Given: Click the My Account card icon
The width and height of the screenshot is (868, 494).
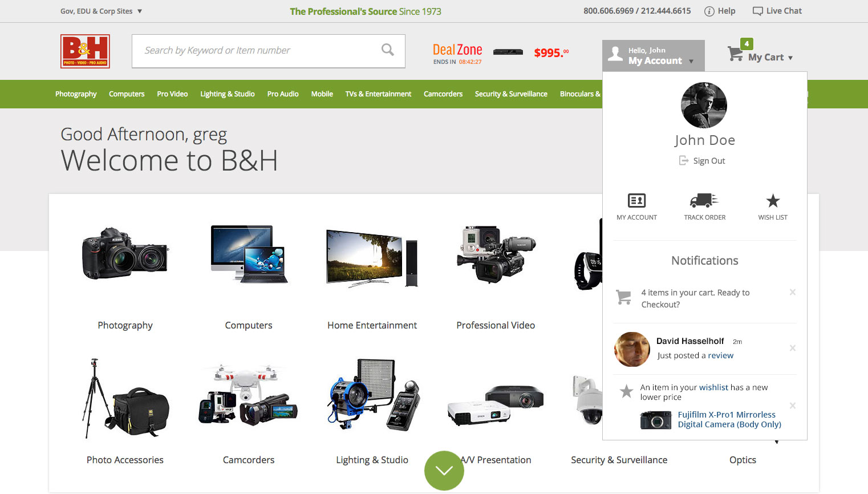Looking at the screenshot, I should click(636, 201).
